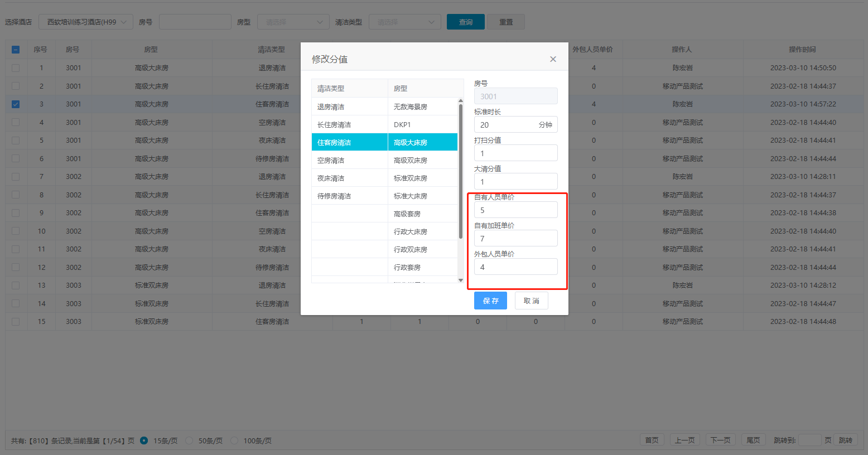This screenshot has height=455, width=868.
Task: Click the 房号 filter input field
Action: click(195, 22)
